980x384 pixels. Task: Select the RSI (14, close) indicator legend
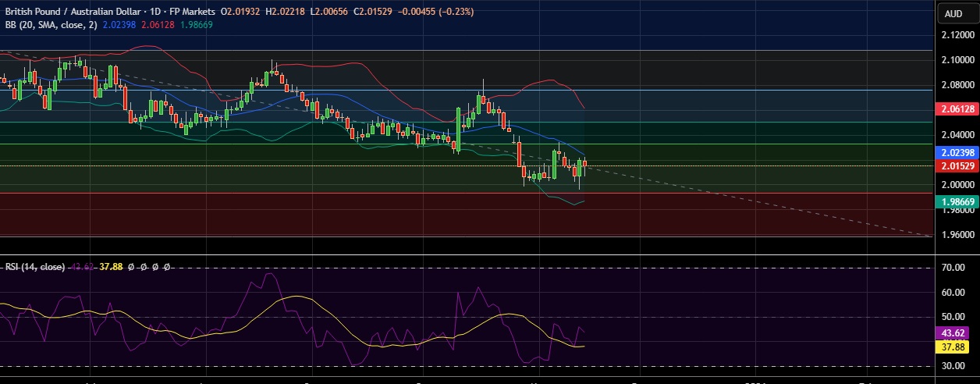pos(36,267)
